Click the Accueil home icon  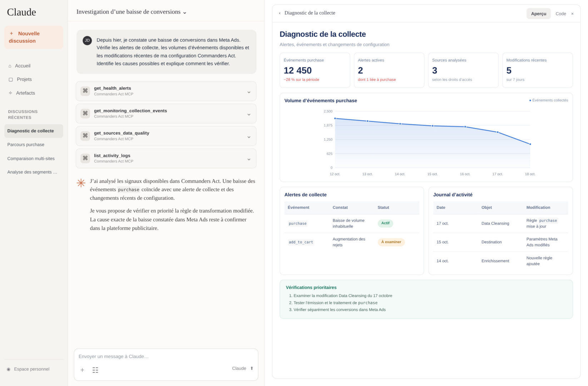coord(10,66)
